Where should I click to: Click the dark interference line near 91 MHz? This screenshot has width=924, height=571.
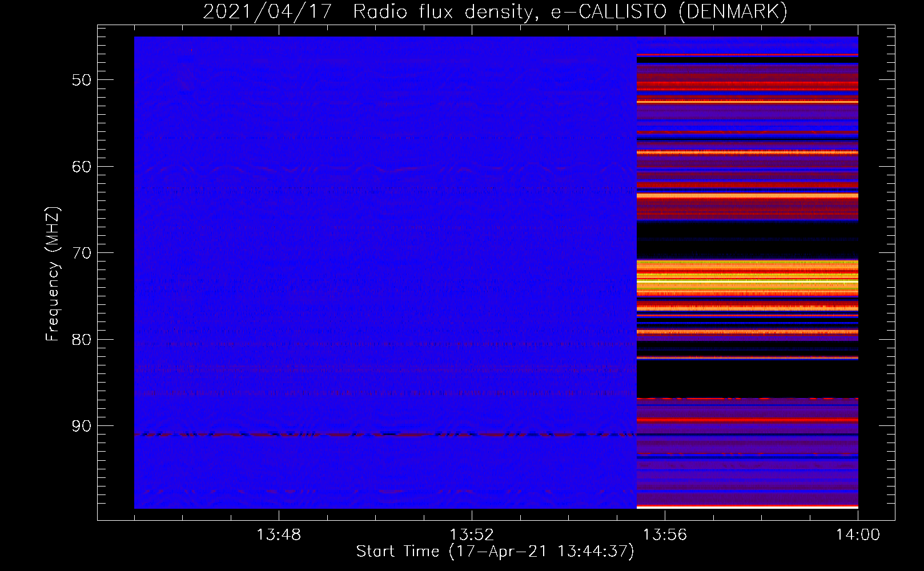(x=385, y=435)
